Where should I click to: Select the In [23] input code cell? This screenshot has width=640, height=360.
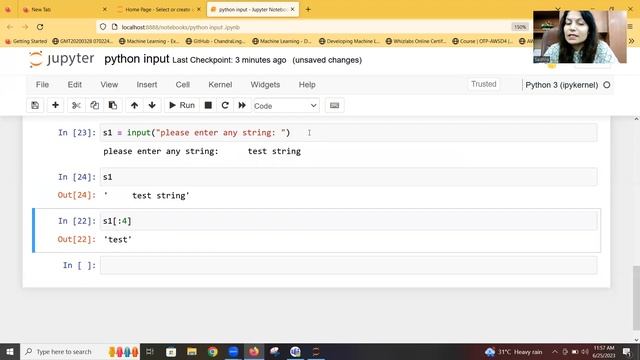pos(349,133)
